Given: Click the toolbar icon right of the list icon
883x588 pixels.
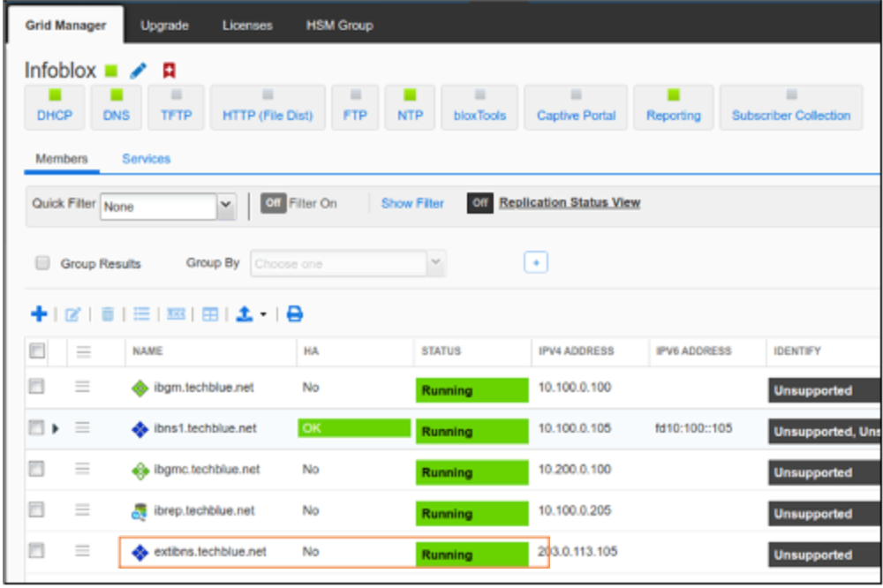Looking at the screenshot, I should [x=176, y=313].
